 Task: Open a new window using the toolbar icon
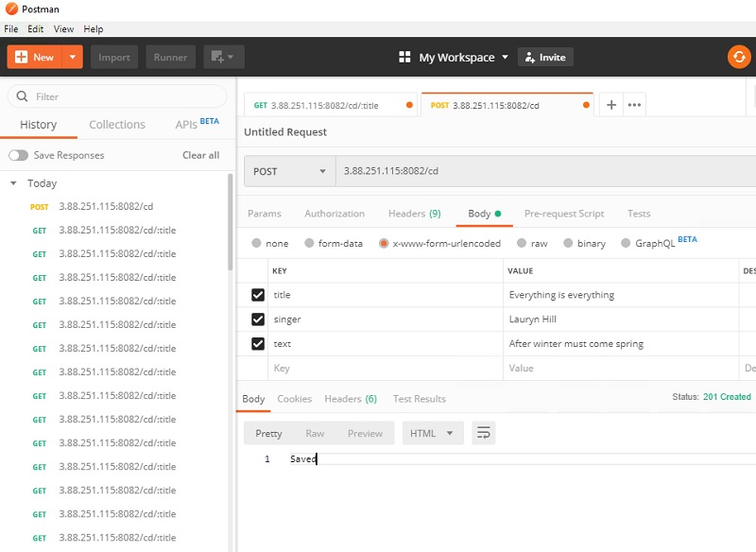pyautogui.click(x=224, y=57)
